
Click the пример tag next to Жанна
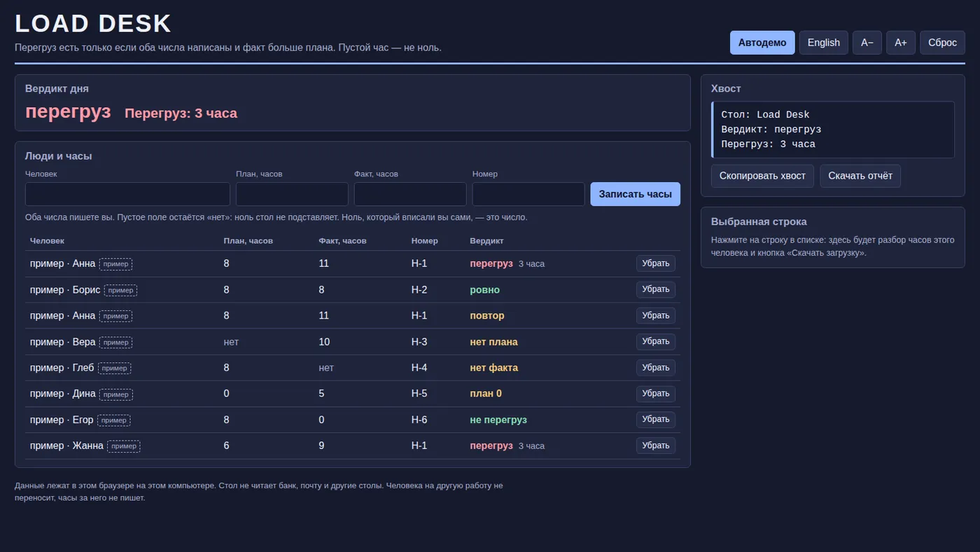(124, 446)
